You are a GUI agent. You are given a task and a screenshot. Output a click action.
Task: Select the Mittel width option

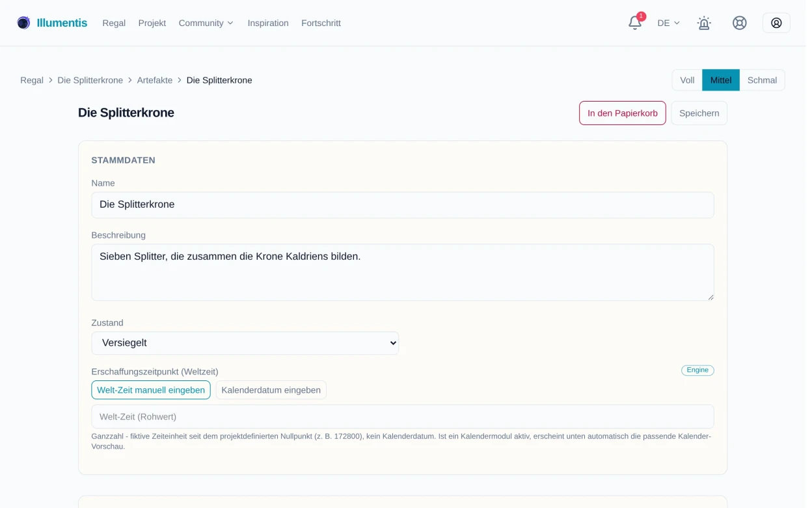[721, 80]
